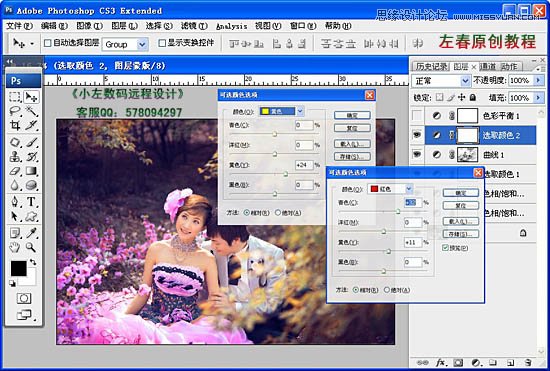550x371 pixels.
Task: Hide the 选取颜色 2 layer
Action: (417, 135)
